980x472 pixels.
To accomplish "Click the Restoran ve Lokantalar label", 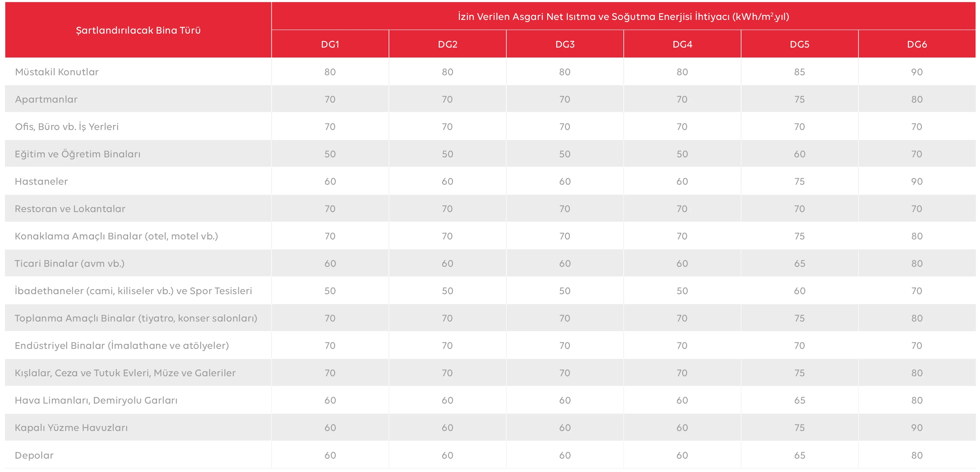I will pyautogui.click(x=70, y=209).
